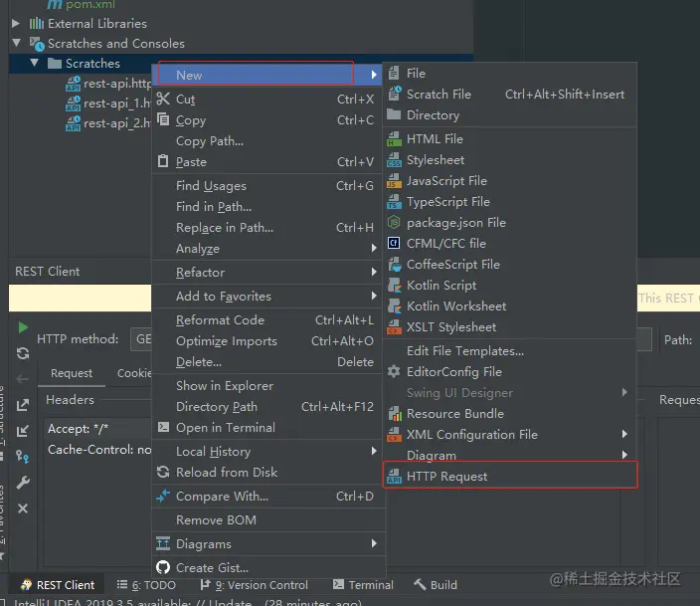Choose Show in Explorer entry

tap(268, 386)
